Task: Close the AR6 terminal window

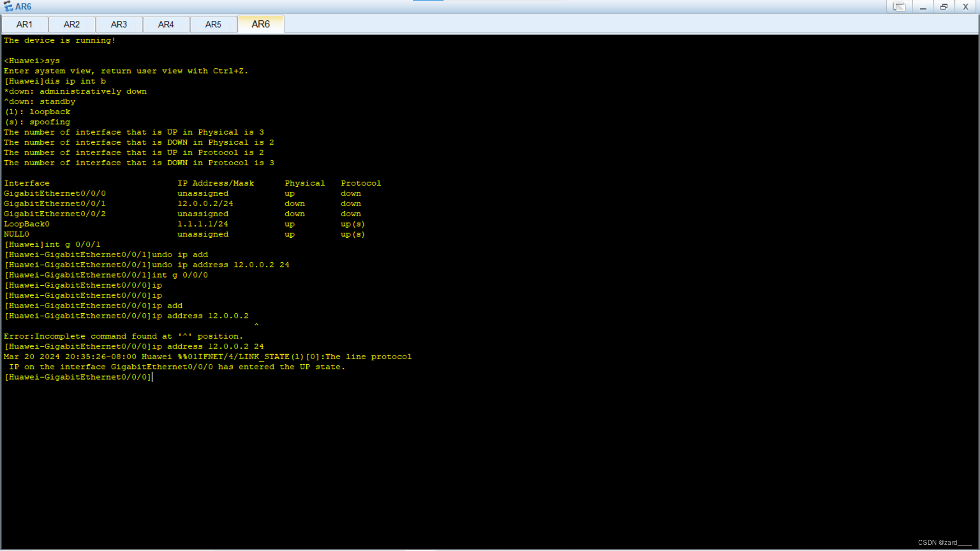Action: (966, 7)
